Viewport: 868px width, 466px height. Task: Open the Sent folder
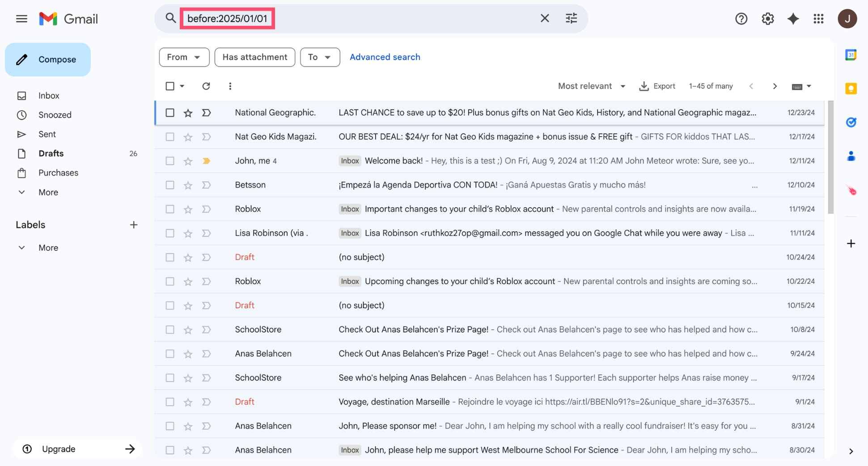point(47,134)
